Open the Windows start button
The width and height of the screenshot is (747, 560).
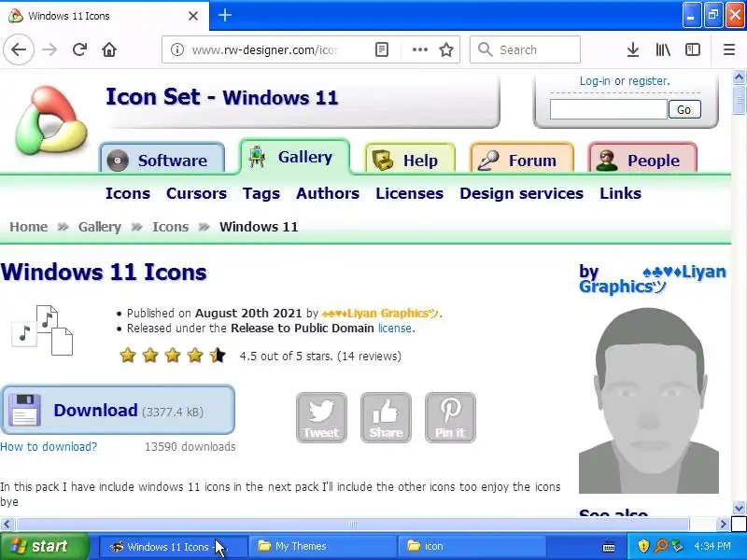pos(44,546)
